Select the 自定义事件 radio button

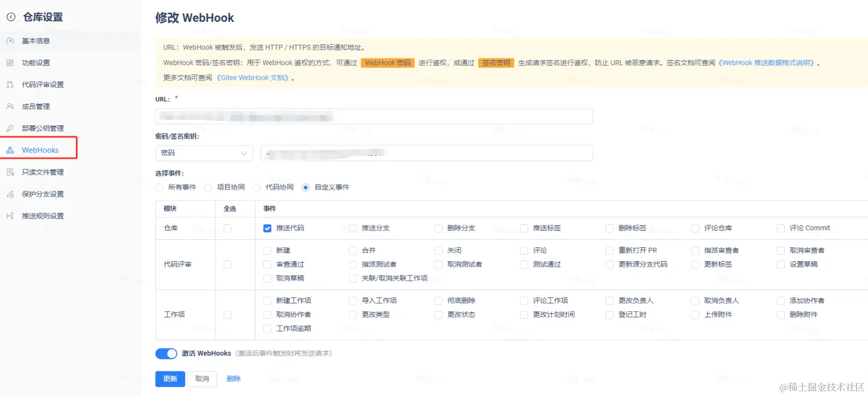click(306, 188)
